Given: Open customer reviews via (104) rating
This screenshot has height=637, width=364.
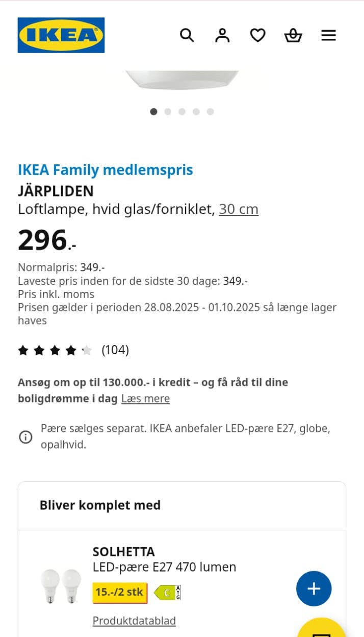Looking at the screenshot, I should [x=116, y=350].
